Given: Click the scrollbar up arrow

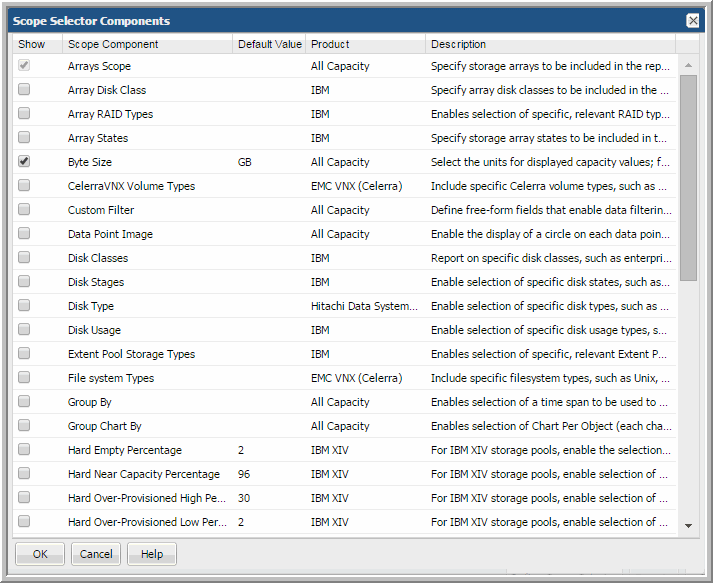Looking at the screenshot, I should click(688, 65).
